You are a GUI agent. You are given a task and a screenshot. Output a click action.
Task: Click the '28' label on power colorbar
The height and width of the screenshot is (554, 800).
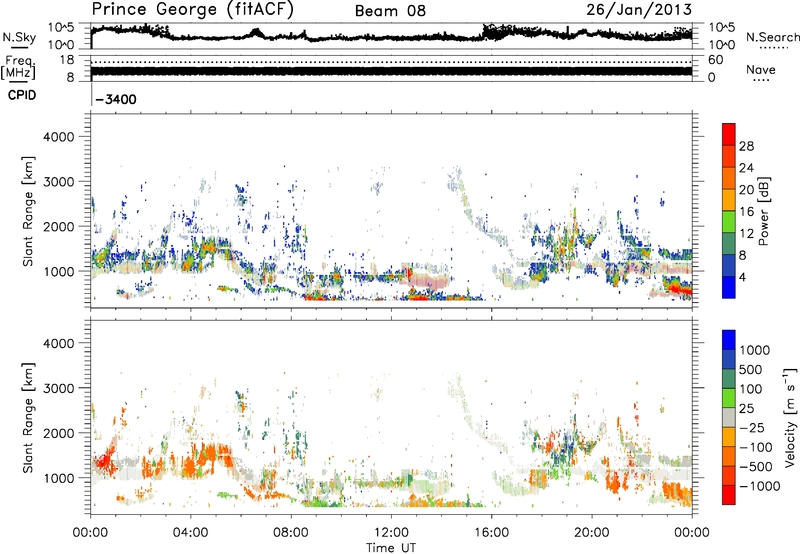click(746, 146)
